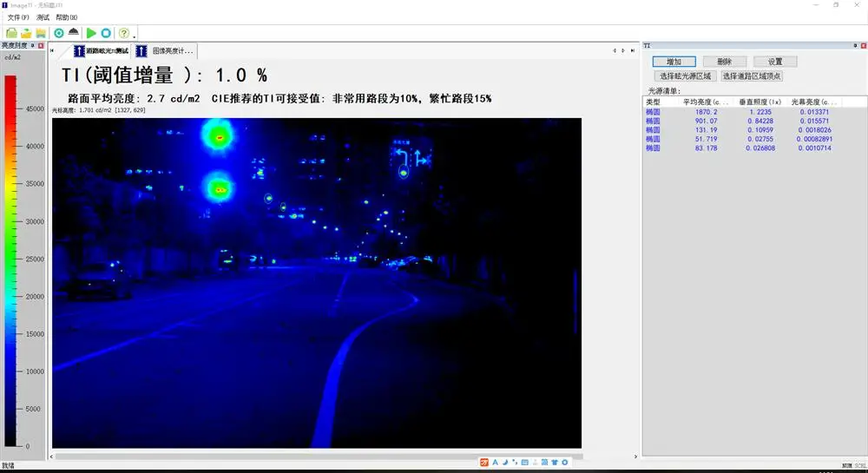The width and height of the screenshot is (868, 473).
Task: Click the first-tab navigation arrow left of tabs
Action: click(x=52, y=51)
